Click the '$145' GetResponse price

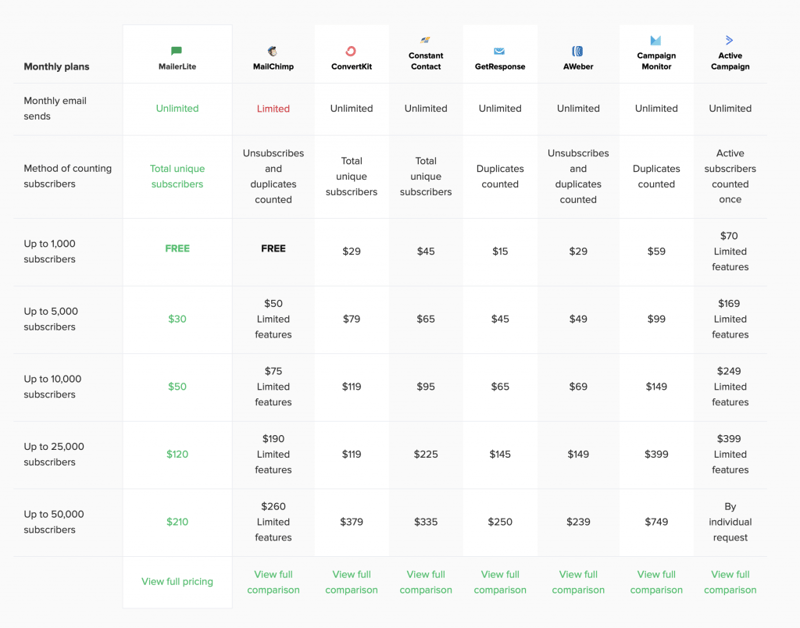coord(500,454)
